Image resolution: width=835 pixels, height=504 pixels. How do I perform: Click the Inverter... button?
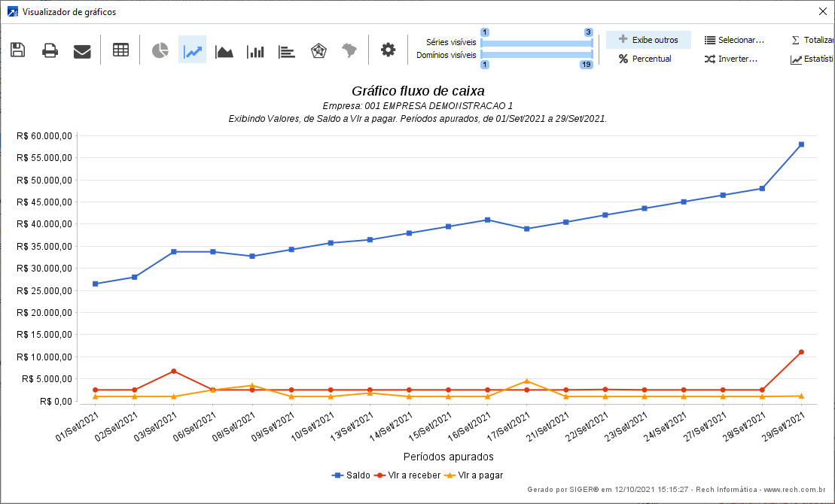pos(731,59)
